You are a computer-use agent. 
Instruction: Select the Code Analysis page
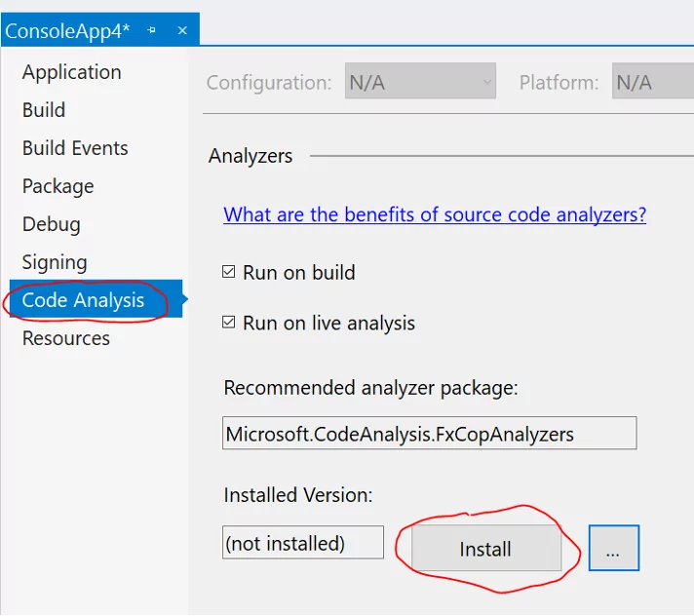[x=96, y=299]
